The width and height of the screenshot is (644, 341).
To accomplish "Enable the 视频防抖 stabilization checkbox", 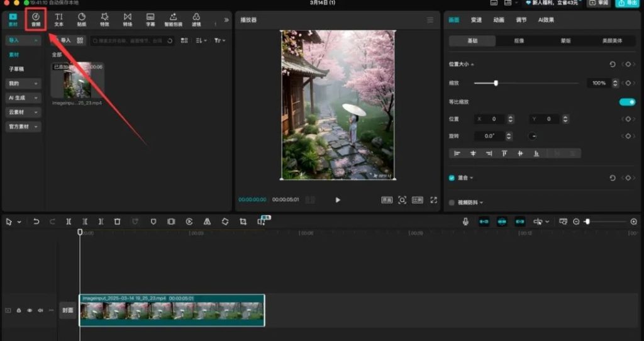I will (x=452, y=203).
